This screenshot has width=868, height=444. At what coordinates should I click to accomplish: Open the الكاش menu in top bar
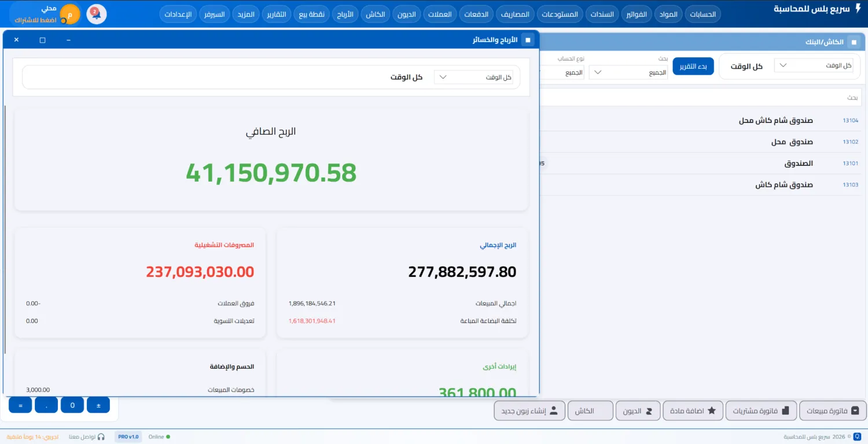375,14
